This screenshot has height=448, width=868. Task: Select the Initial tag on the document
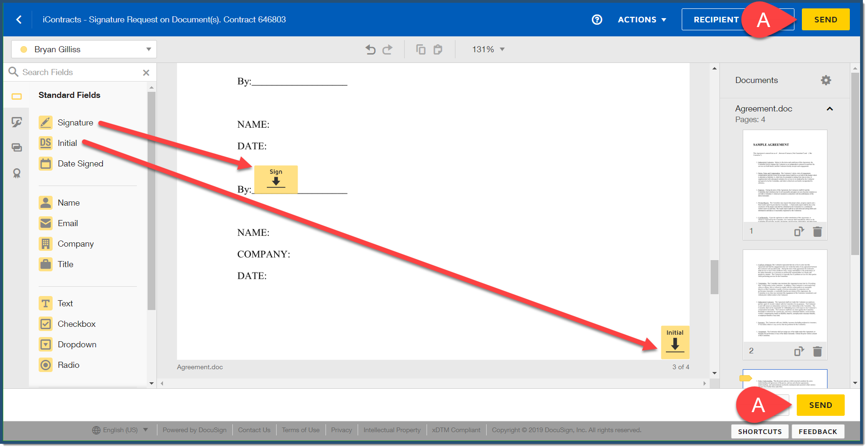click(x=675, y=342)
